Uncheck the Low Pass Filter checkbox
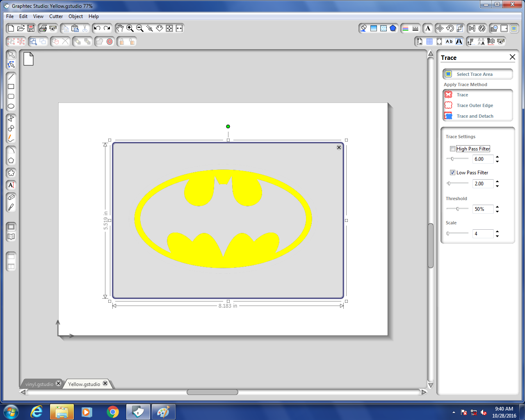The height and width of the screenshot is (420, 525). tap(452, 173)
